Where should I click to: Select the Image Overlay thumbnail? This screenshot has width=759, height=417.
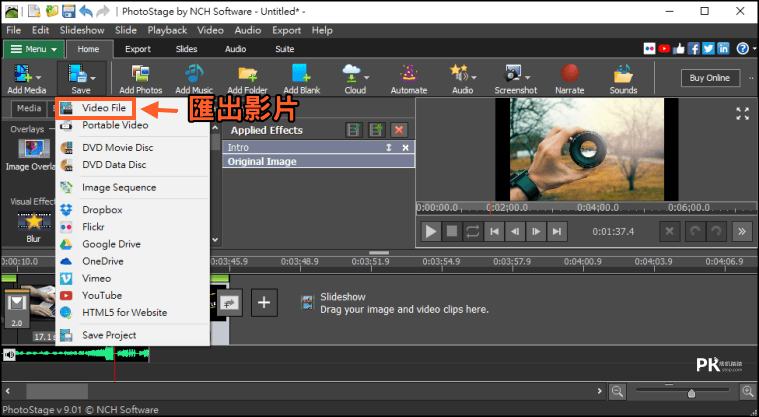coord(34,148)
